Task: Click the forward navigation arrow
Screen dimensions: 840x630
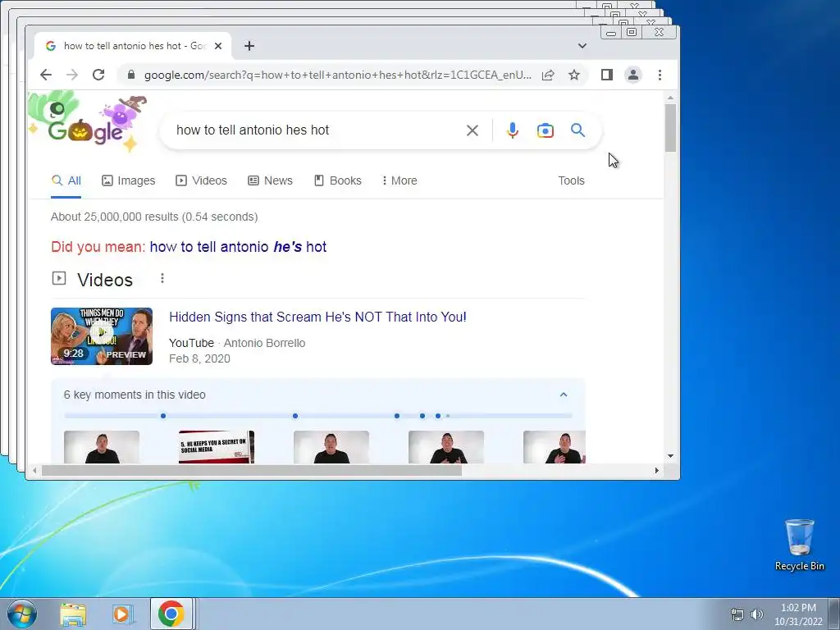Action: click(x=72, y=75)
